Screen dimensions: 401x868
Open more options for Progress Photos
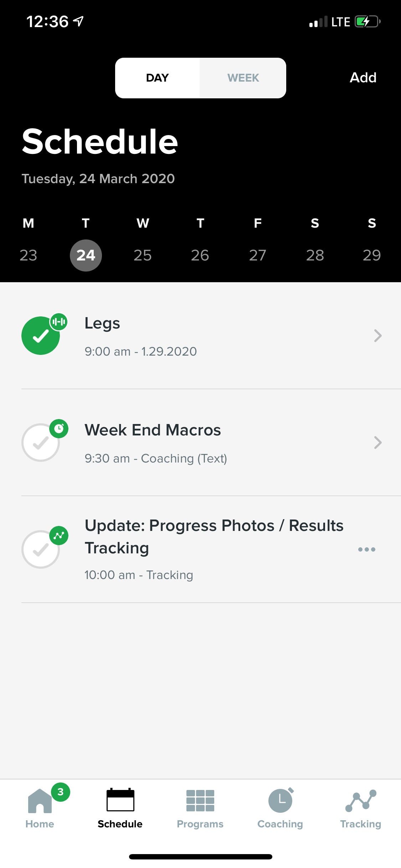(367, 549)
